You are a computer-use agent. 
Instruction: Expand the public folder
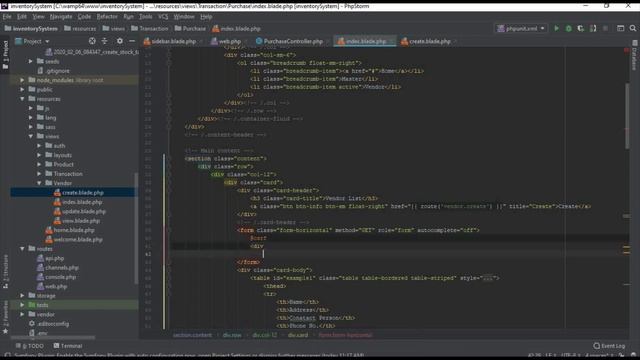(x=22, y=89)
